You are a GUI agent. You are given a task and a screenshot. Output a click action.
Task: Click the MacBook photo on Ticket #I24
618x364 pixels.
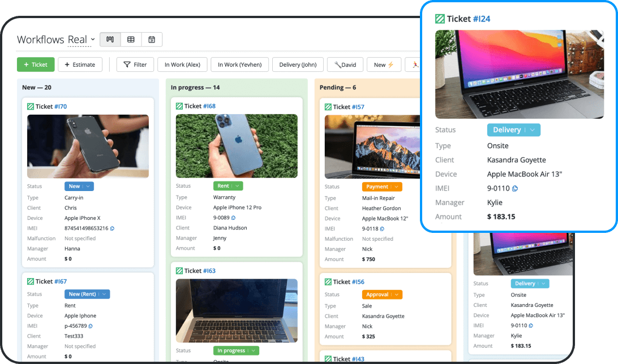pos(519,74)
